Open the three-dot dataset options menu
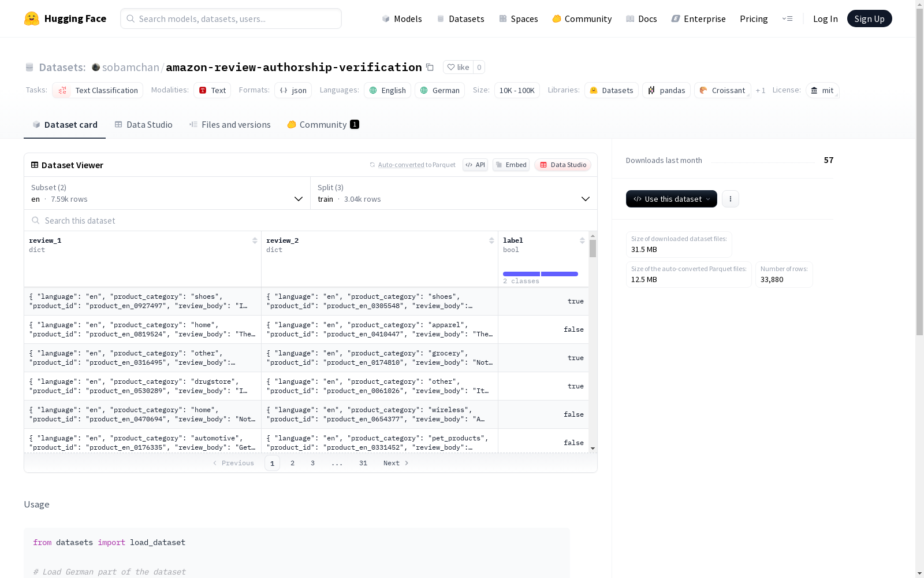Image resolution: width=924 pixels, height=578 pixels. 731,199
